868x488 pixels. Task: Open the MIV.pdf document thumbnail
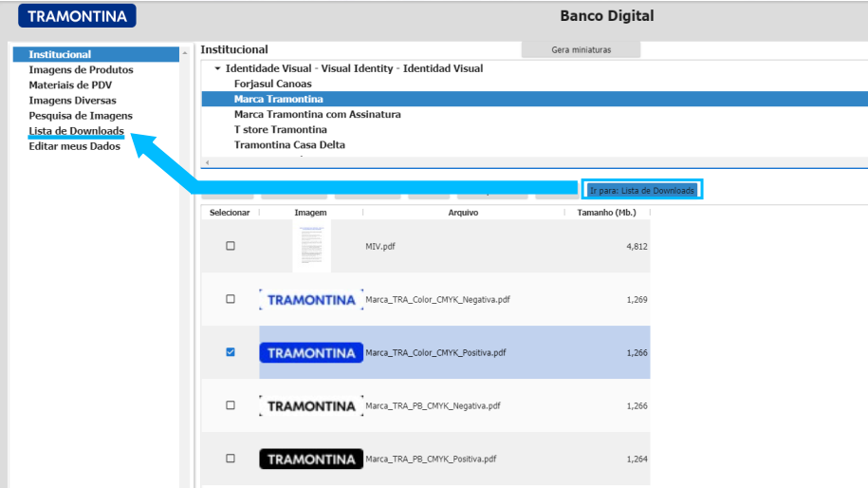coord(312,246)
